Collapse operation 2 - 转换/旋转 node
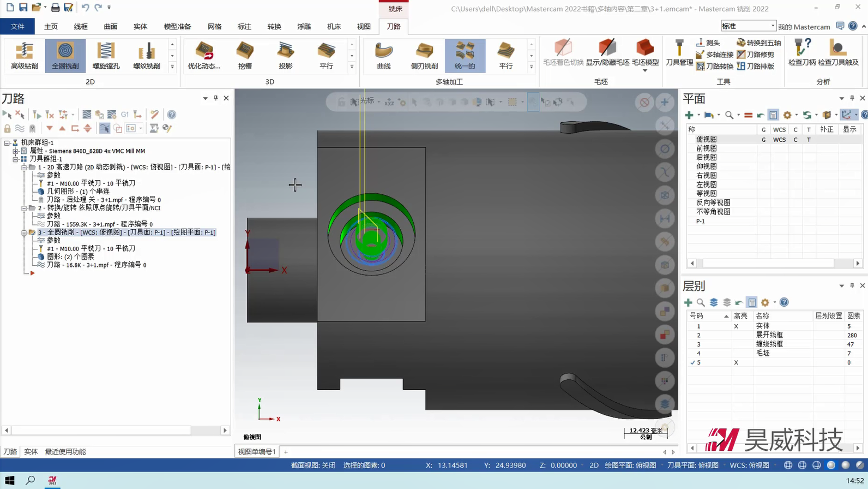 coord(24,208)
